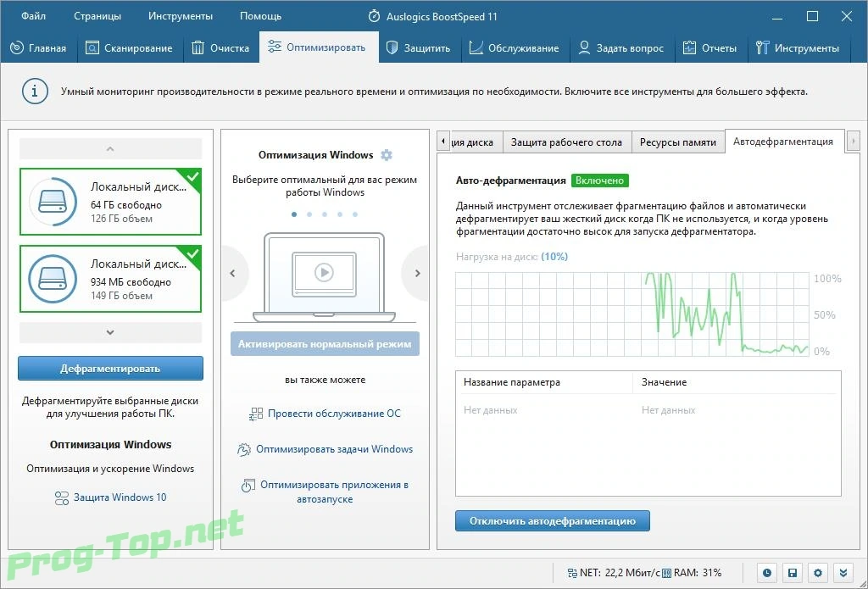Click the disk load graph
Image resolution: width=868 pixels, height=589 pixels.
pyautogui.click(x=632, y=314)
